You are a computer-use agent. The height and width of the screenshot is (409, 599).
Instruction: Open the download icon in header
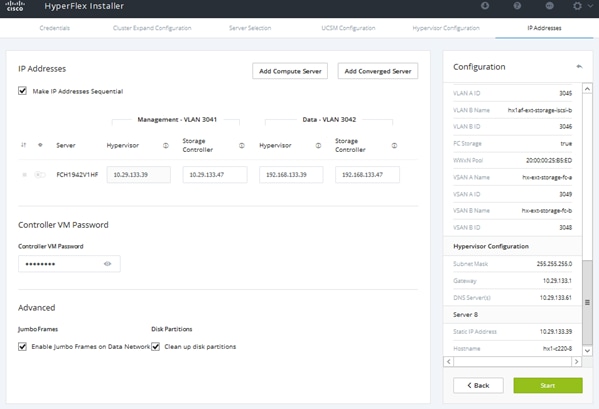pos(485,6)
